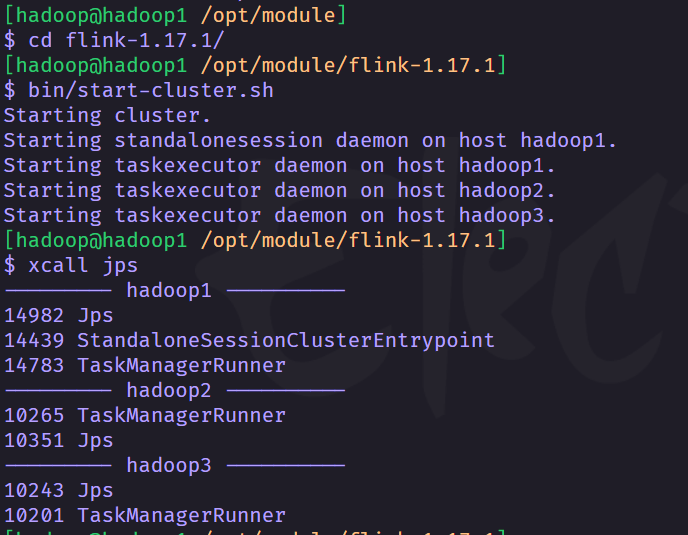Click the taskexecutor daemon on host hadoop2 line
This screenshot has height=535, width=688.
point(280,190)
